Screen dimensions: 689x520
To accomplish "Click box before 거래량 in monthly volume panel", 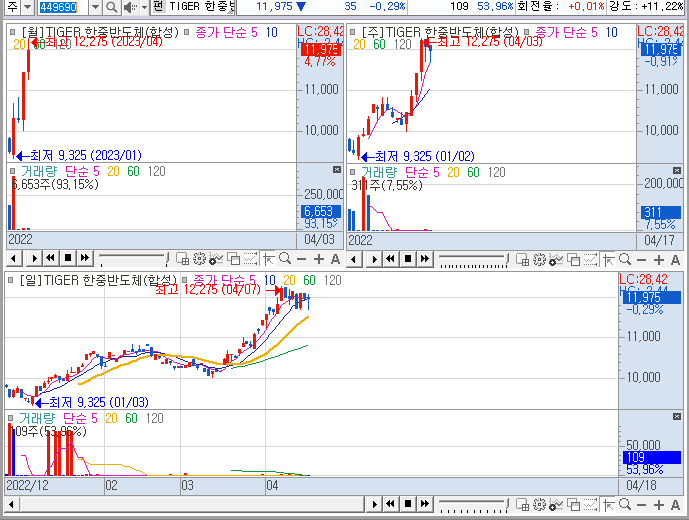I will coord(12,171).
